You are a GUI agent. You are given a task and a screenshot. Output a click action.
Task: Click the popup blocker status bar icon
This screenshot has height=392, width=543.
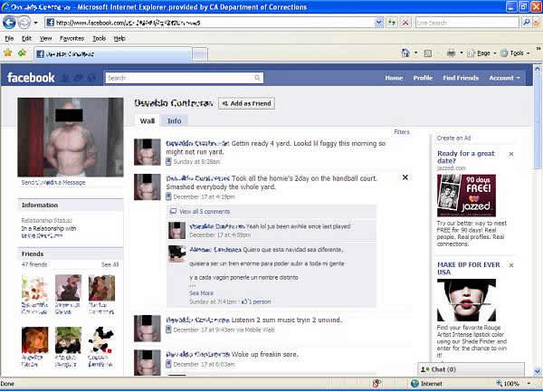click(376, 383)
